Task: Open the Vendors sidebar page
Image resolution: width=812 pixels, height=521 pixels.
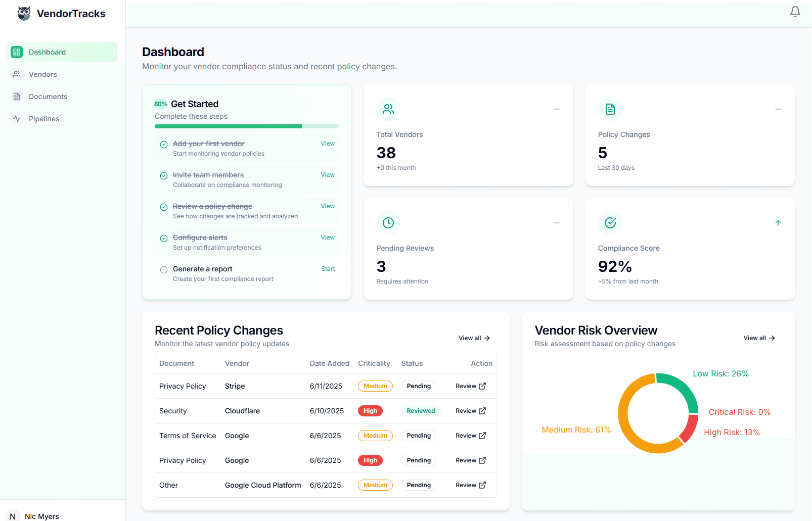Action: [x=43, y=74]
